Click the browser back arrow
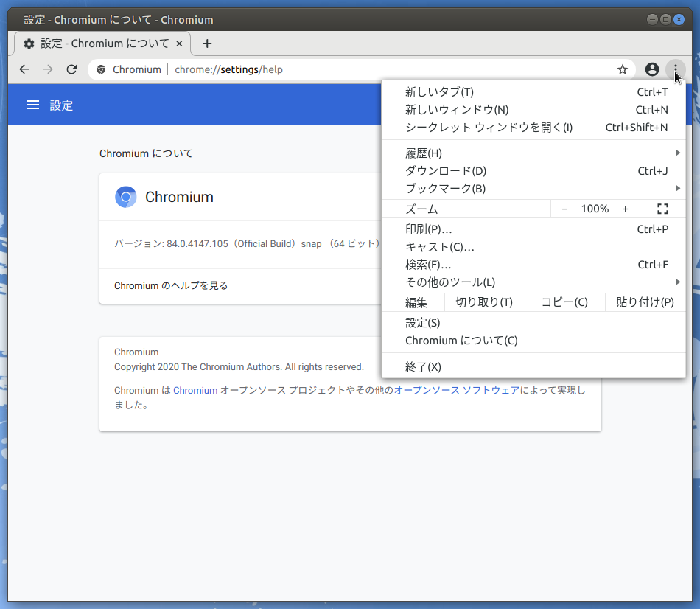The width and height of the screenshot is (700, 609). click(x=24, y=69)
